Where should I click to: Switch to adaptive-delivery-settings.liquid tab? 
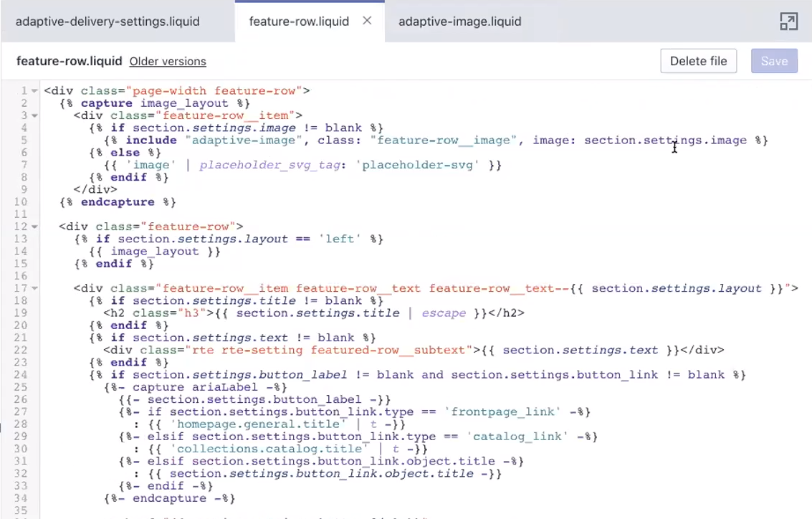coord(107,21)
